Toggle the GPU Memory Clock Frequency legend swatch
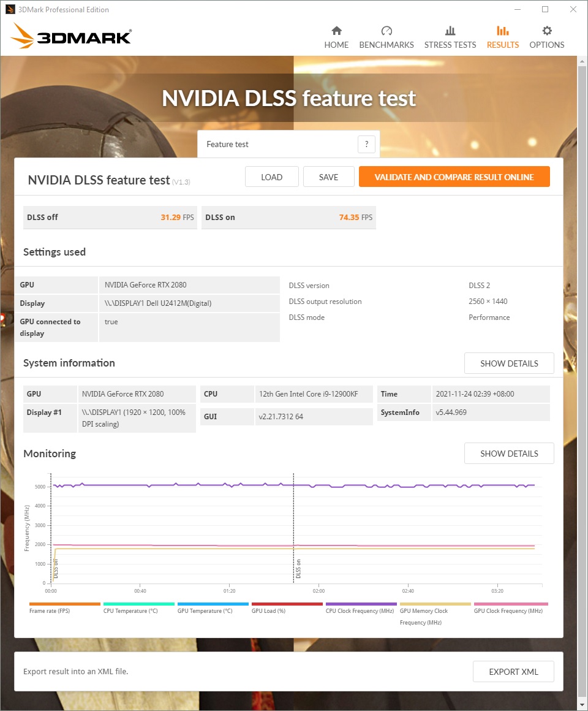The height and width of the screenshot is (711, 588). (x=435, y=604)
